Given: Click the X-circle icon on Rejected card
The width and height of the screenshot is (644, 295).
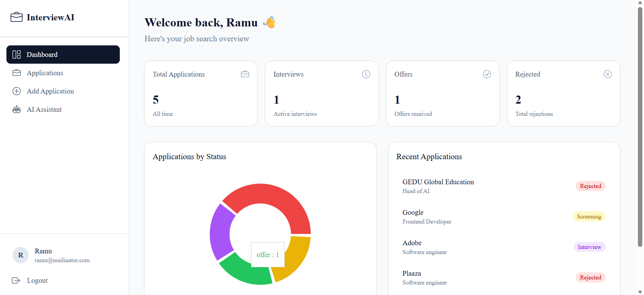Looking at the screenshot, I should (x=608, y=74).
